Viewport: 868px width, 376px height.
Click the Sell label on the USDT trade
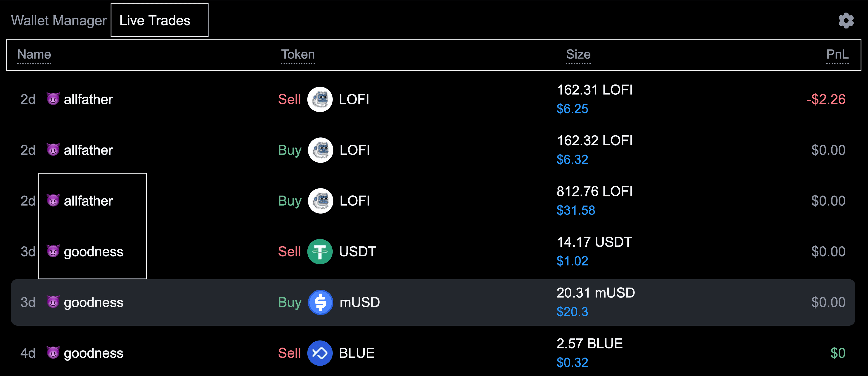pyautogui.click(x=289, y=251)
